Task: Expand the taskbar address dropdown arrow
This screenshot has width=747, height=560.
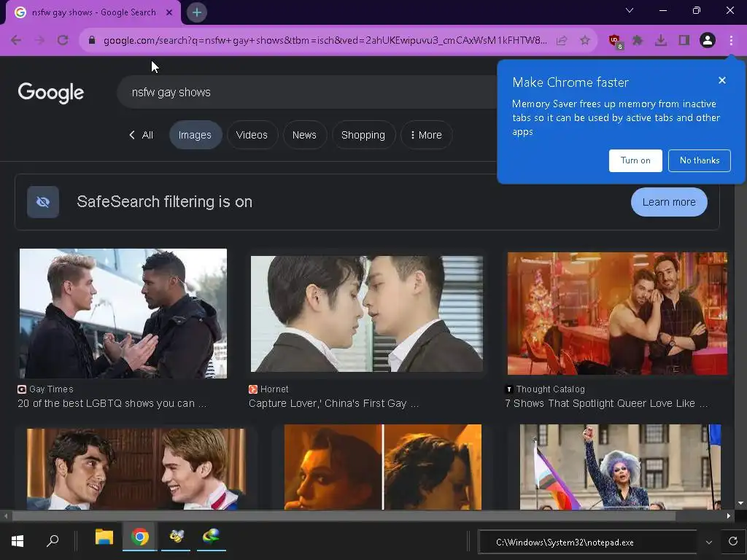Action: coord(709,542)
